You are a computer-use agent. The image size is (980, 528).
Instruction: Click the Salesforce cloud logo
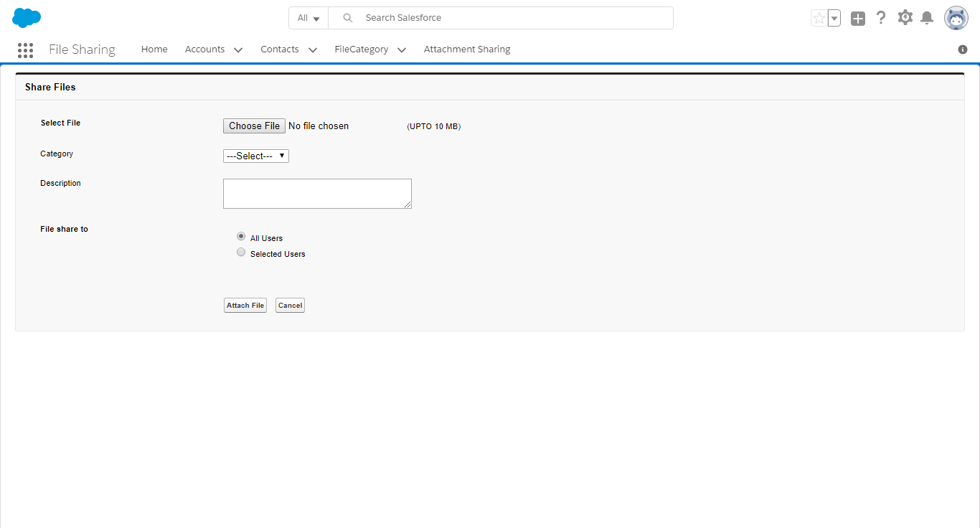pos(27,18)
